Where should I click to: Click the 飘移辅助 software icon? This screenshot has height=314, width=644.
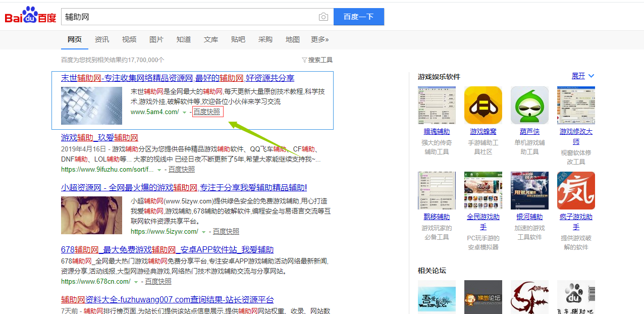pyautogui.click(x=437, y=190)
